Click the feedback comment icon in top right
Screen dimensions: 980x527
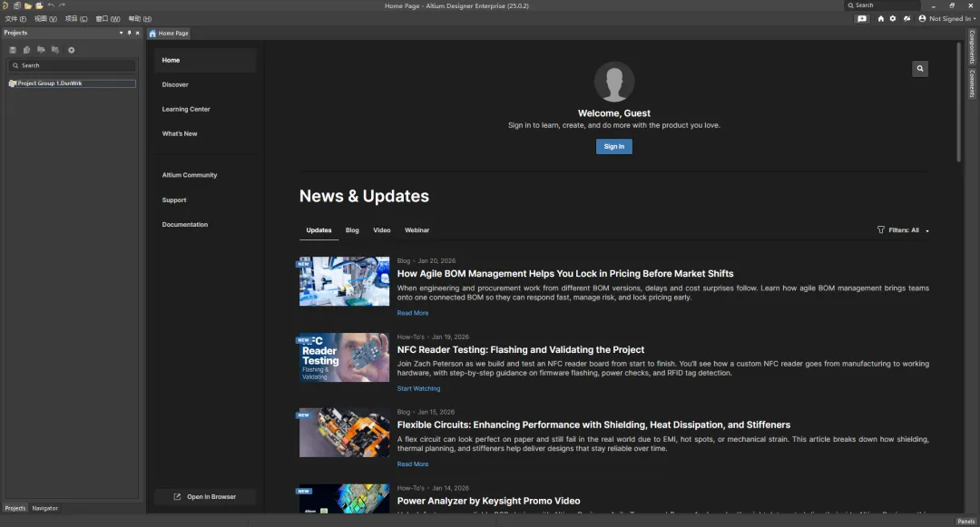tap(862, 19)
